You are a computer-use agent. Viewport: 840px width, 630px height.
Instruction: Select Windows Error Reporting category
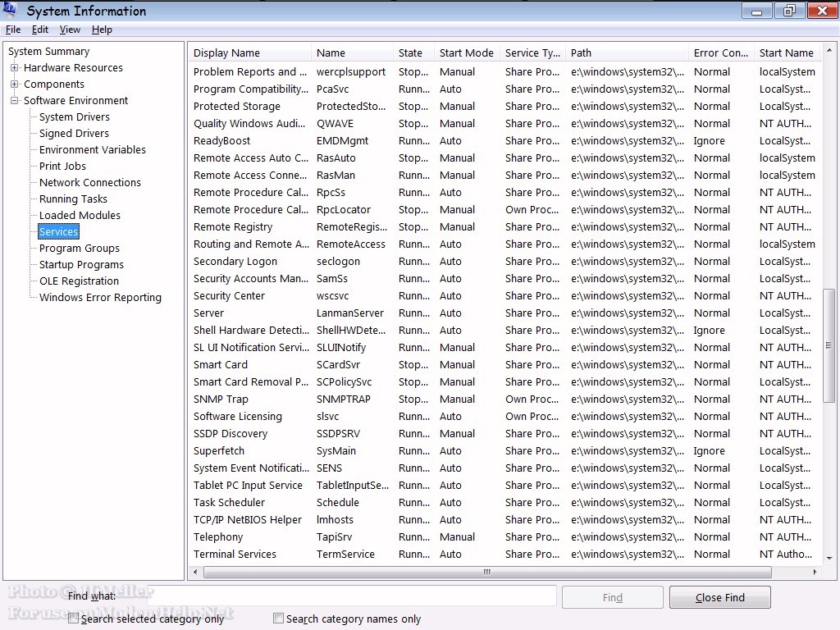point(100,297)
